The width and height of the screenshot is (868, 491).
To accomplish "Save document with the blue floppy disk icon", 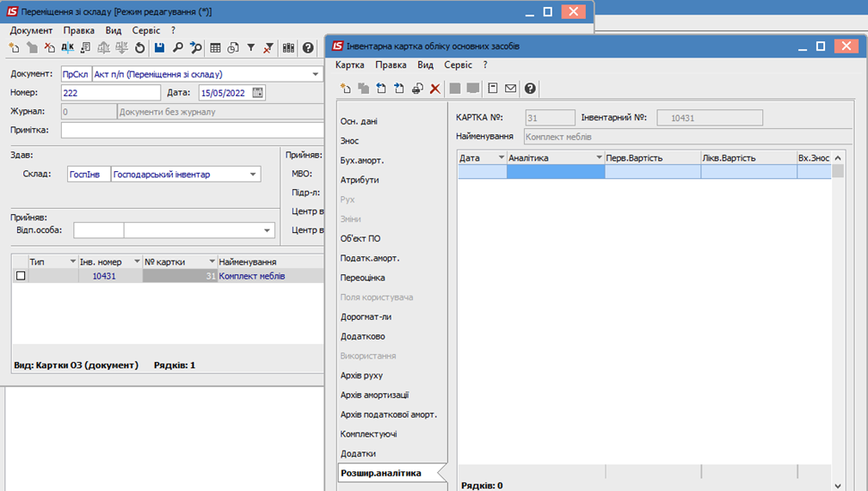I will click(159, 48).
